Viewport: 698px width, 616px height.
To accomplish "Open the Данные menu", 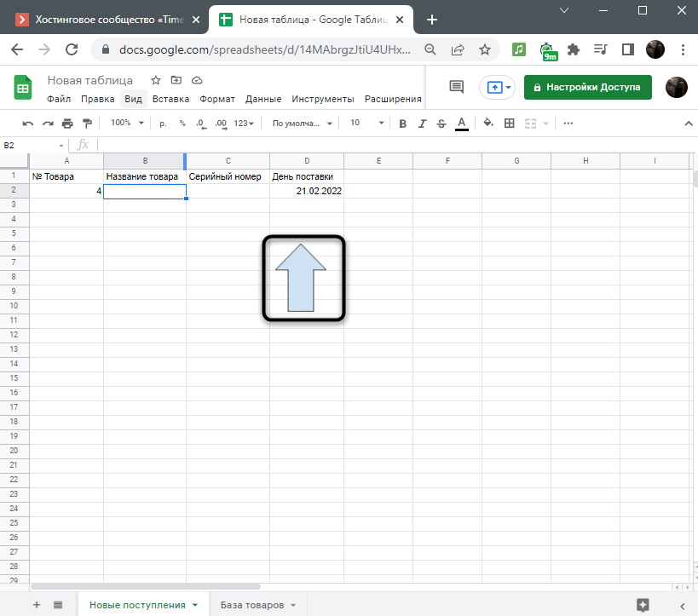I will point(262,99).
